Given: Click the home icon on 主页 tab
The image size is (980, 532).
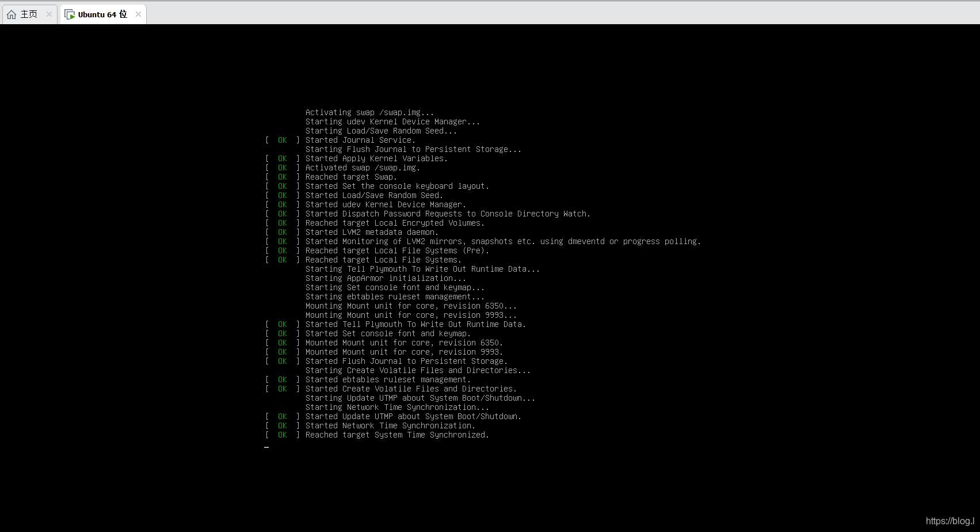Looking at the screenshot, I should (x=12, y=14).
